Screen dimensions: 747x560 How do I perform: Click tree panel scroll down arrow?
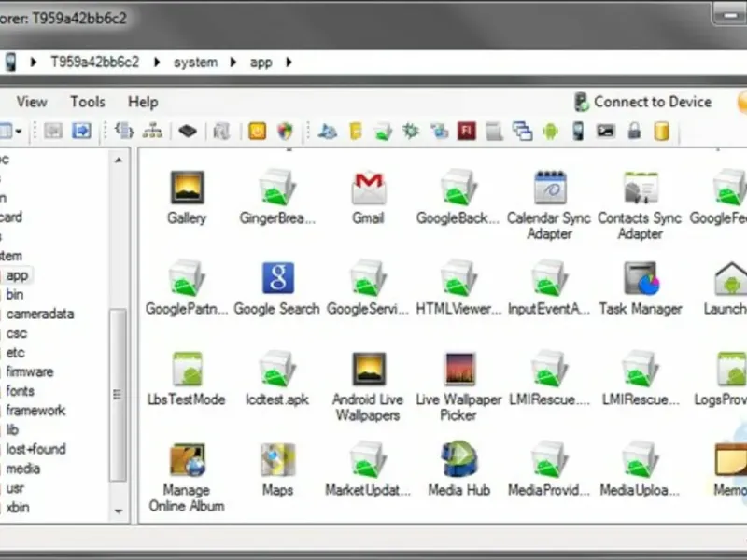click(x=119, y=511)
